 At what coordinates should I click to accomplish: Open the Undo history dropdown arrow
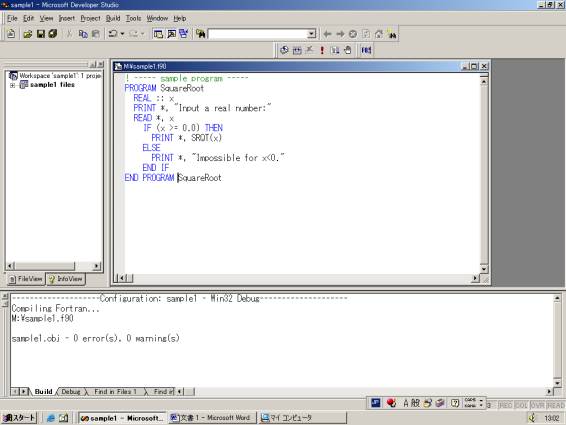pos(122,34)
